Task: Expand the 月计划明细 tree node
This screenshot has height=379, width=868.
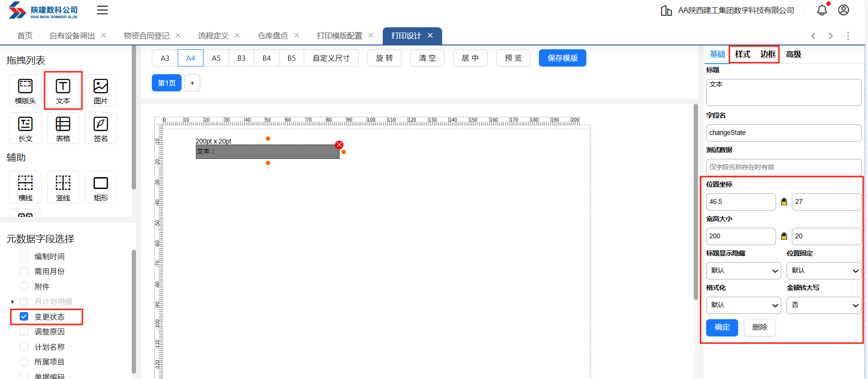Action: tap(12, 301)
